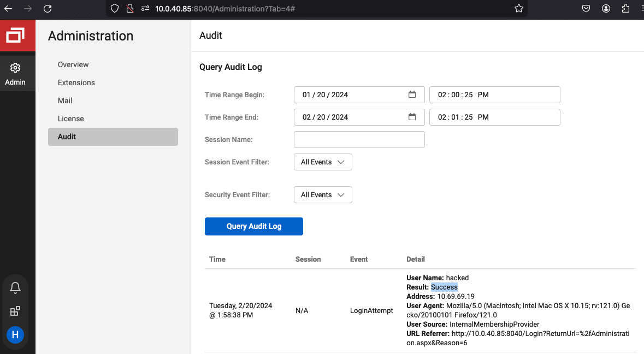644x354 pixels.
Task: Open notifications via the bell icon
Action: click(x=15, y=287)
